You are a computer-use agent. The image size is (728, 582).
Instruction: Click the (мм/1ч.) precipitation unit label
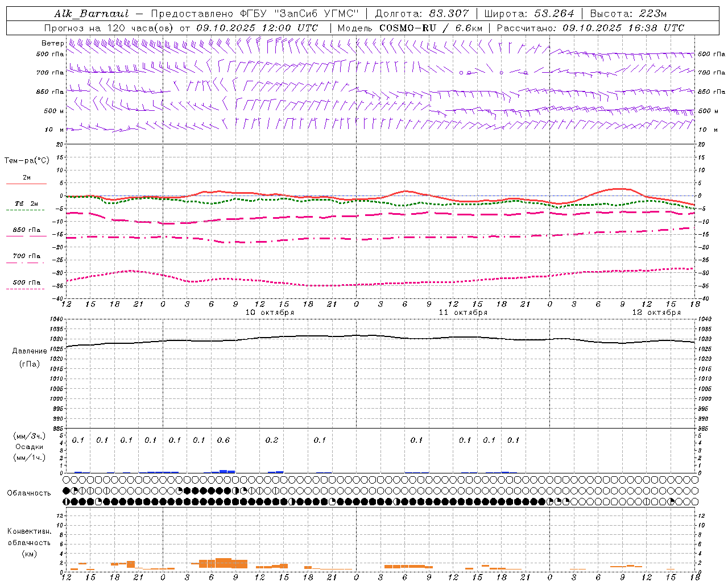tap(29, 458)
